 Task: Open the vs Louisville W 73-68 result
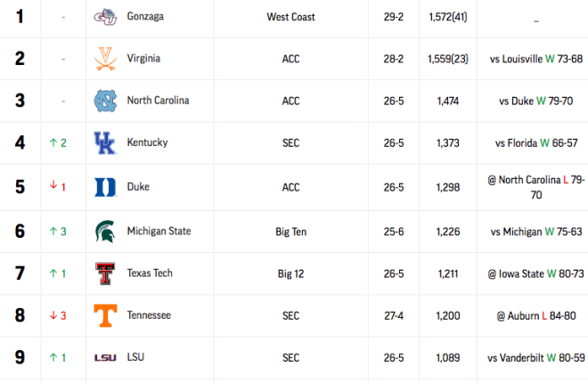click(x=536, y=59)
